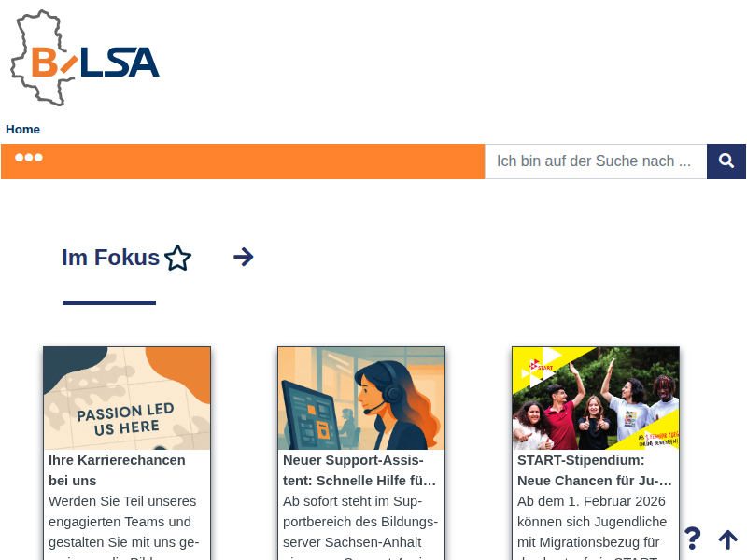Screen dimensions: 747x560
Task: Open the three-dots navigation menu
Action: [29, 158]
